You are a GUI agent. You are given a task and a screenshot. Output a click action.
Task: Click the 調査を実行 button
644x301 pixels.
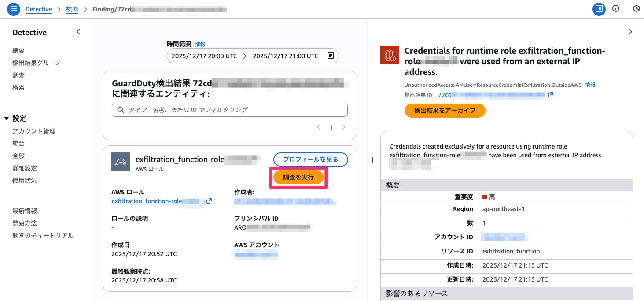click(x=298, y=177)
